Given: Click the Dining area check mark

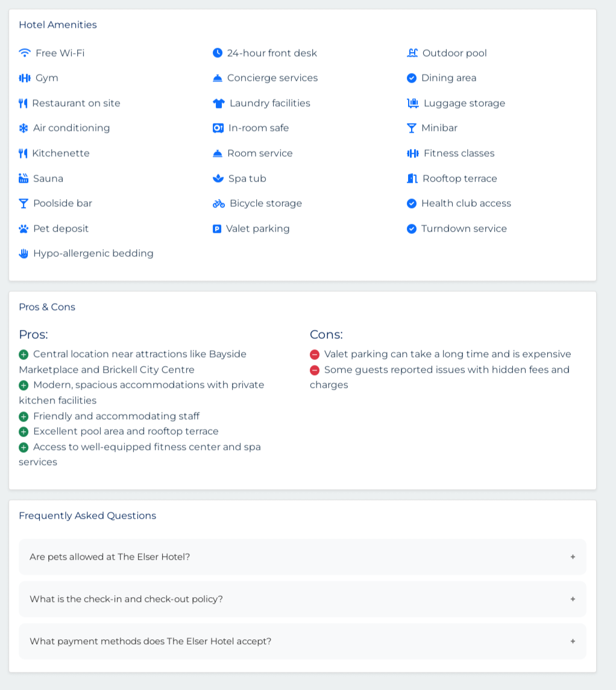Looking at the screenshot, I should coord(412,78).
